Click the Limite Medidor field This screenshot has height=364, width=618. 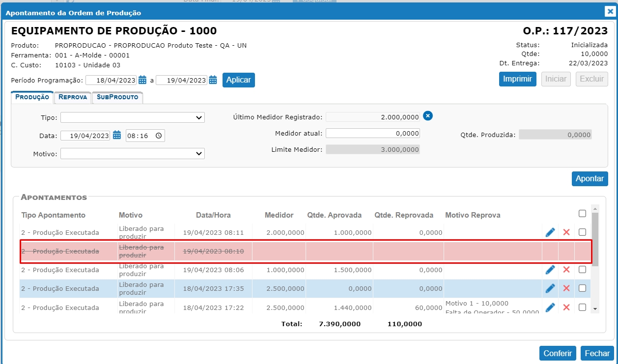[373, 149]
